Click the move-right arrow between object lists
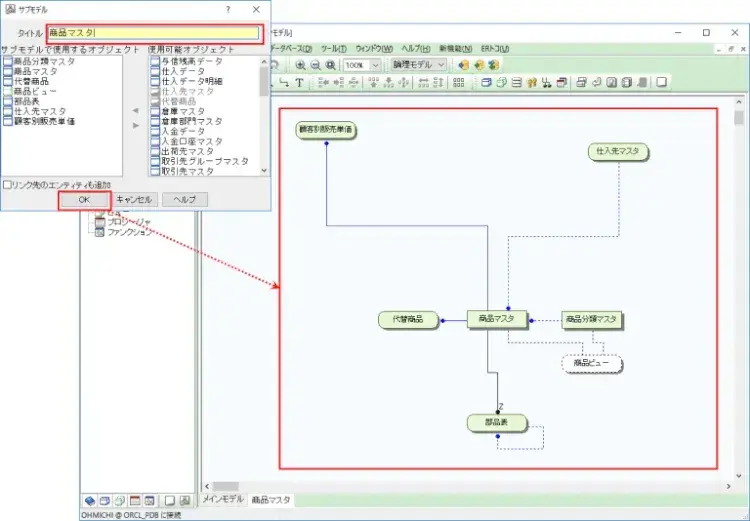Screen dimensions: 750x521 136,125
